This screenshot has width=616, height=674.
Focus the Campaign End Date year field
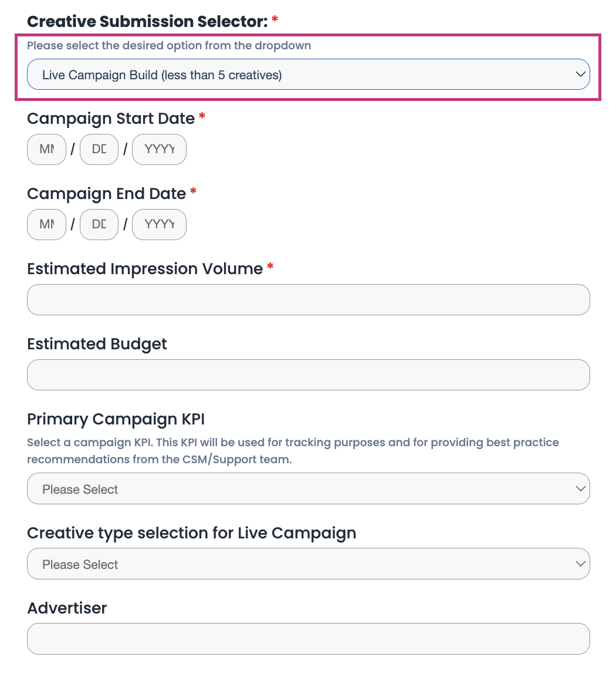tap(159, 225)
